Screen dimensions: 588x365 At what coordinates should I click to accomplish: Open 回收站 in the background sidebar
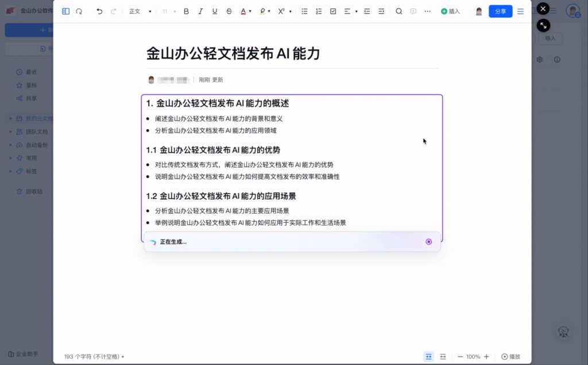click(x=29, y=191)
